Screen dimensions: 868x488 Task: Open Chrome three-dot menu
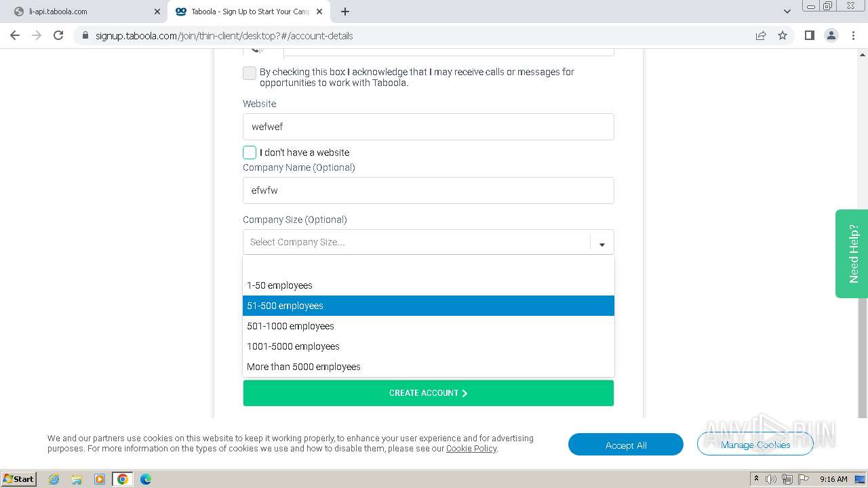[x=854, y=35]
